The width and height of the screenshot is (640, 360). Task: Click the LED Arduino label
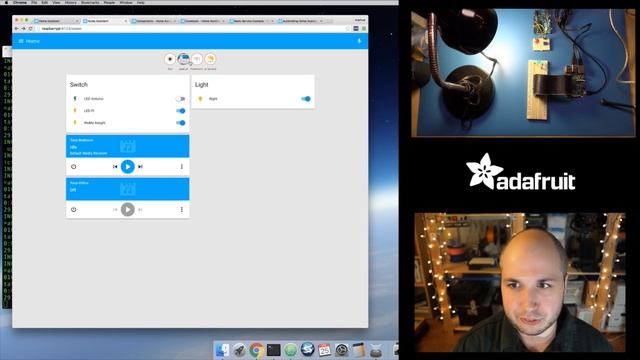point(93,99)
